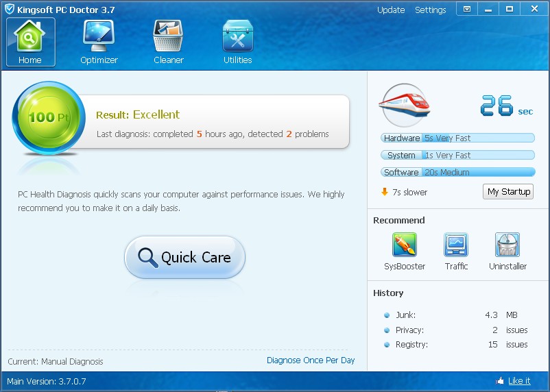550x392 pixels.
Task: Click the Update link in title bar
Action: (x=391, y=10)
